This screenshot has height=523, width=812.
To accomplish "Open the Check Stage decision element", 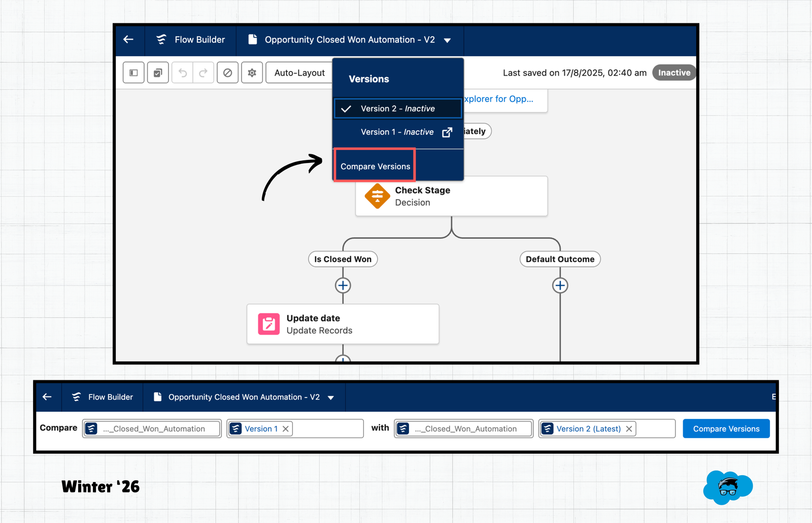I will coord(451,196).
